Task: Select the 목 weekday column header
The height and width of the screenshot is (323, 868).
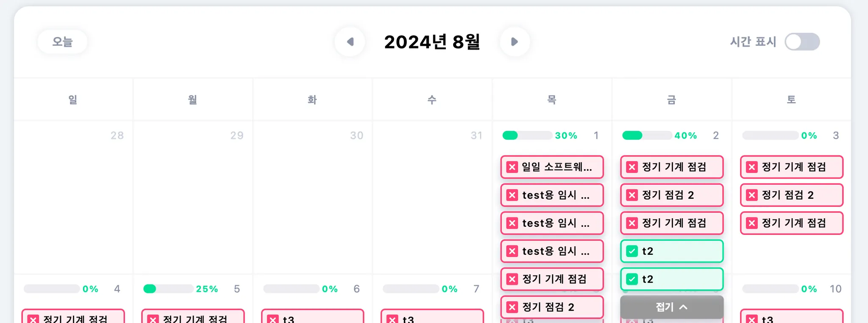Action: pyautogui.click(x=551, y=100)
